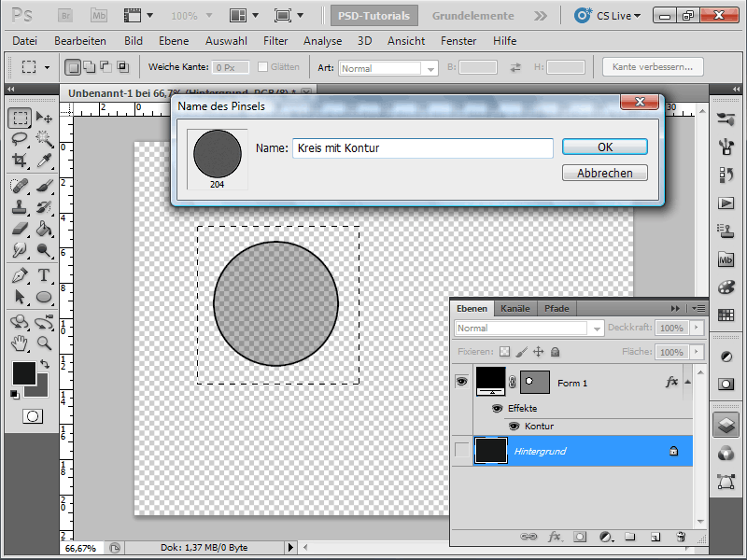Select the Pen tool
This screenshot has width=747, height=560.
(20, 275)
